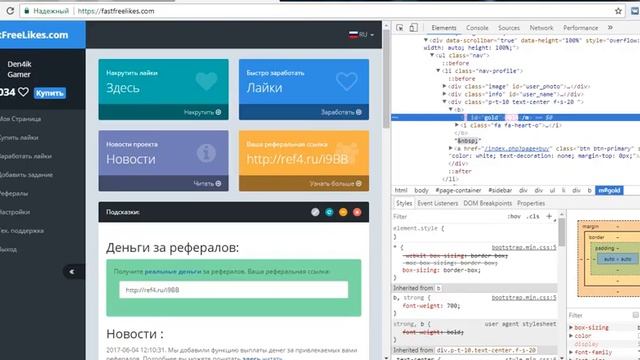Click the referral link input field
640x360 pixels.
tap(233, 290)
